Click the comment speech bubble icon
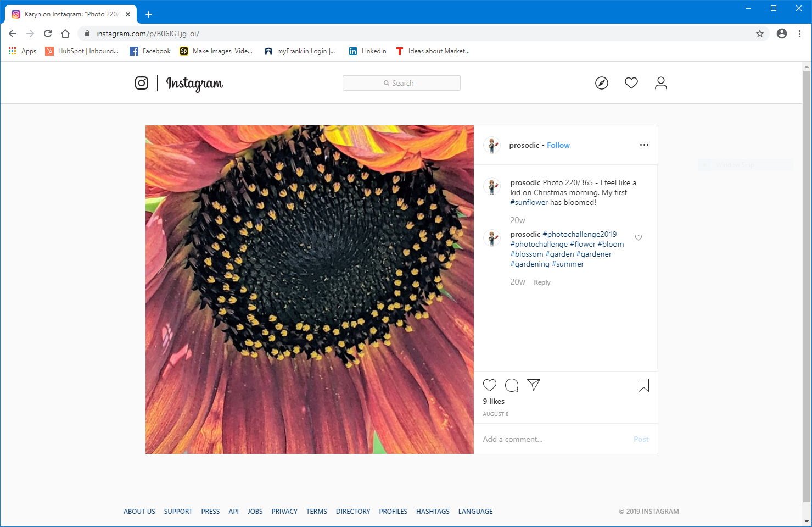 (x=512, y=385)
